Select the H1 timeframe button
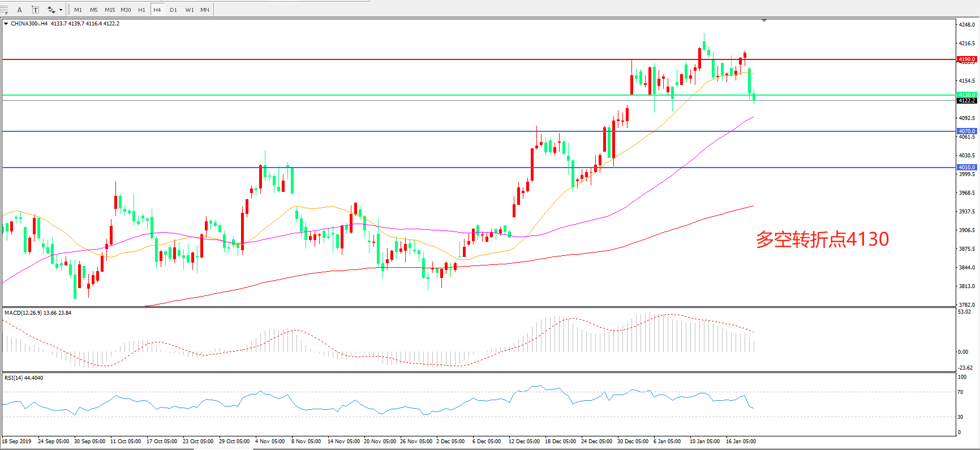This screenshot has height=450, width=980. 141,10
